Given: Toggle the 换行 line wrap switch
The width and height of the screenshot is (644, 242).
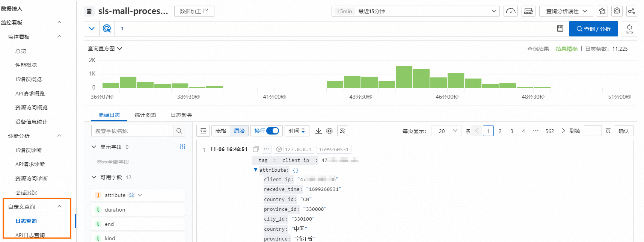Looking at the screenshot, I should 273,131.
